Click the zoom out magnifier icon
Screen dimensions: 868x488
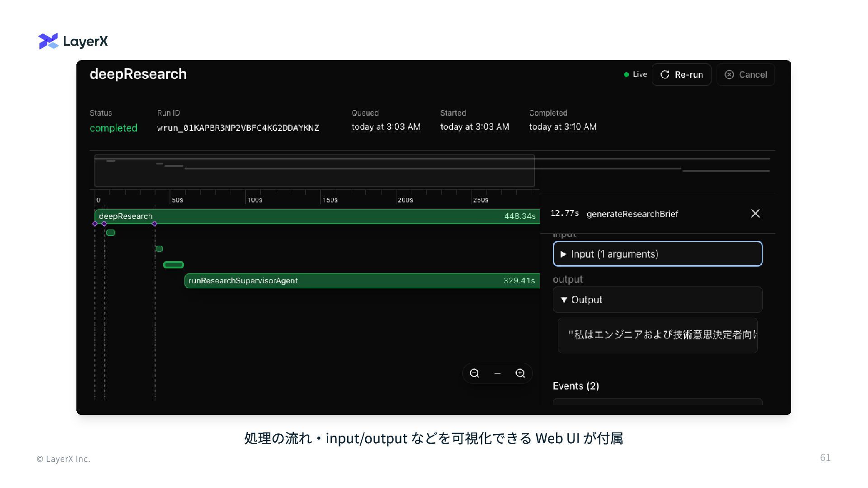pyautogui.click(x=474, y=373)
